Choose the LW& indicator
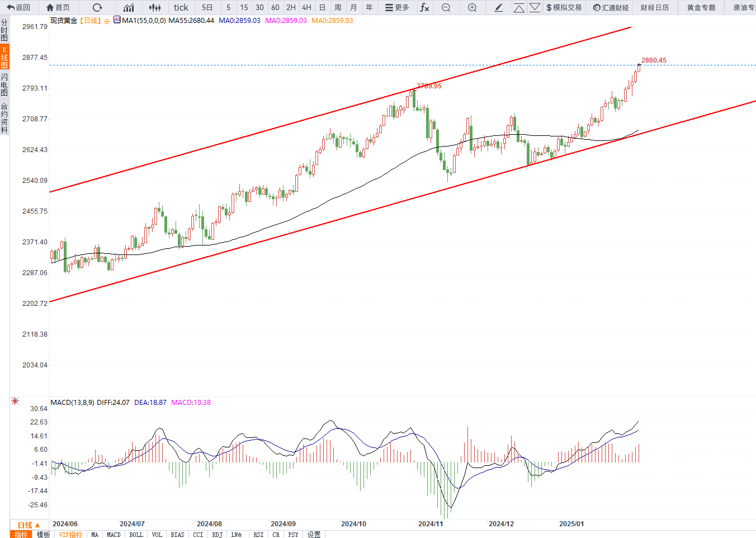The height and width of the screenshot is (538, 756). tap(237, 535)
